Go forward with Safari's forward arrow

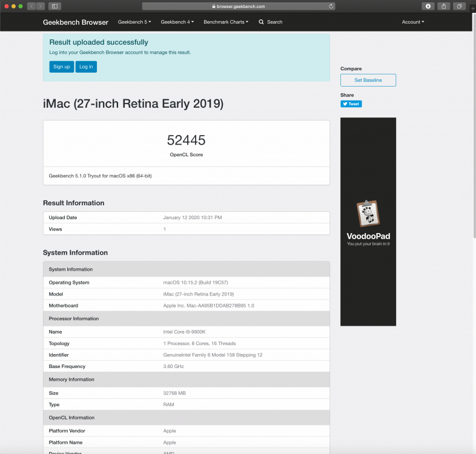(x=41, y=6)
